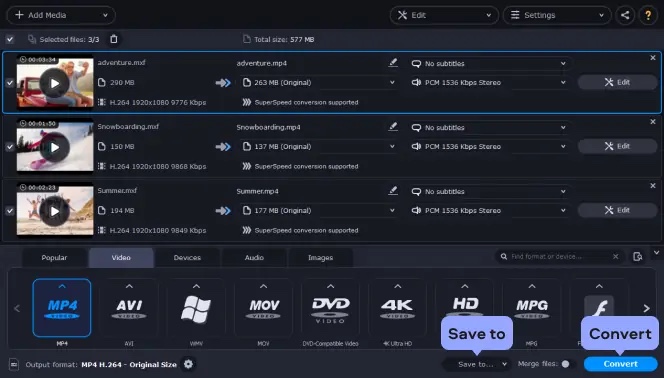Screen dimensions: 664x378
Task: Open subtitles dropdown for adventure.mp4
Action: pos(490,63)
